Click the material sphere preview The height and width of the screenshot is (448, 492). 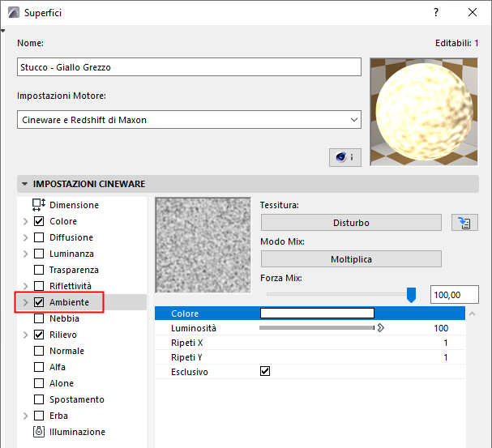424,112
